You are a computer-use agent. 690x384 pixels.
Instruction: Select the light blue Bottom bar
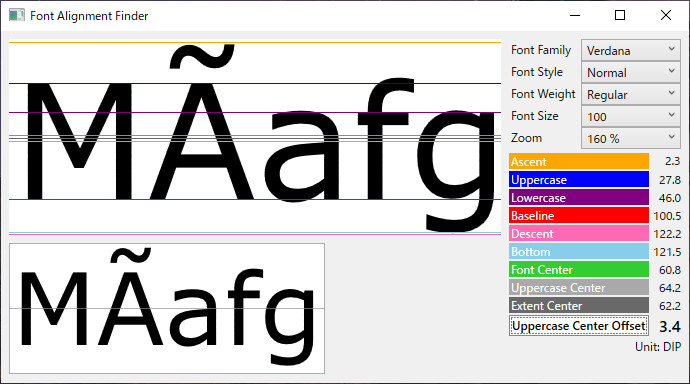[579, 252]
